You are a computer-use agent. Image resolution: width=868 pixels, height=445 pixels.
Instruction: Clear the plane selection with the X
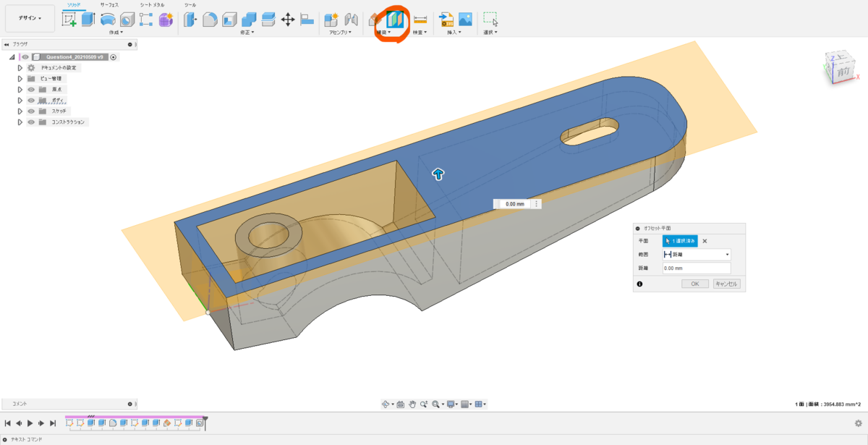pyautogui.click(x=705, y=241)
